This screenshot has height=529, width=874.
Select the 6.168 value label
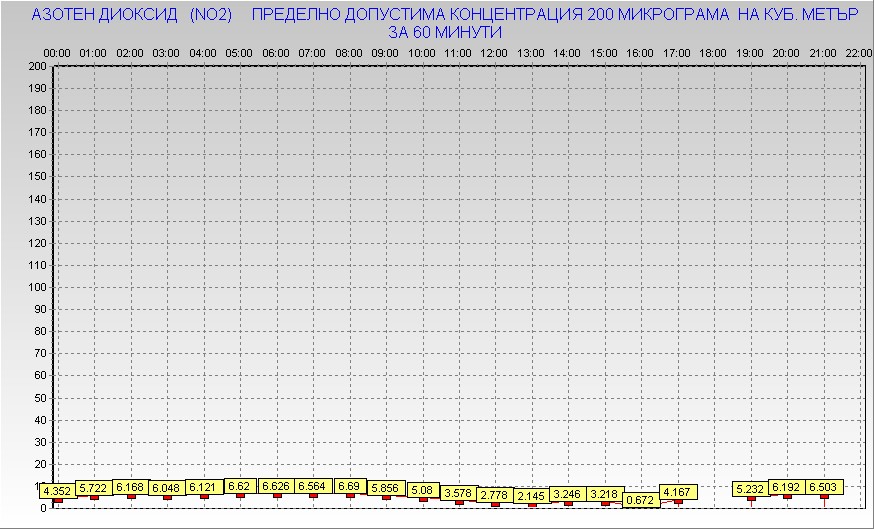[130, 487]
